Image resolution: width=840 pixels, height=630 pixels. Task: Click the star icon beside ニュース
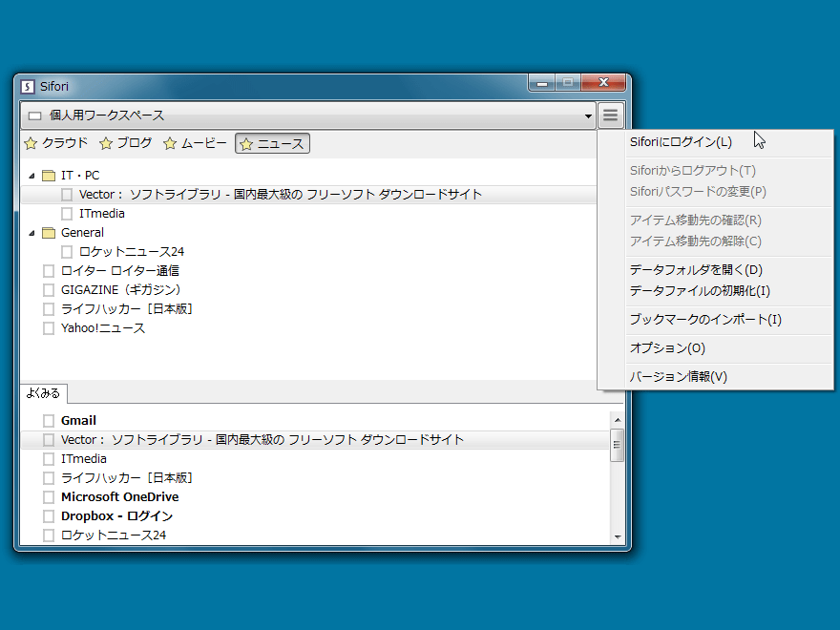click(x=246, y=144)
